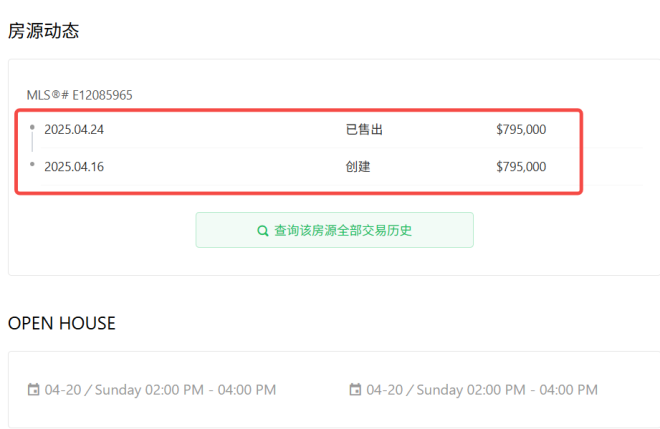Click the 创建 status label
Viewport: 660px width, 429px height.
pyautogui.click(x=358, y=166)
